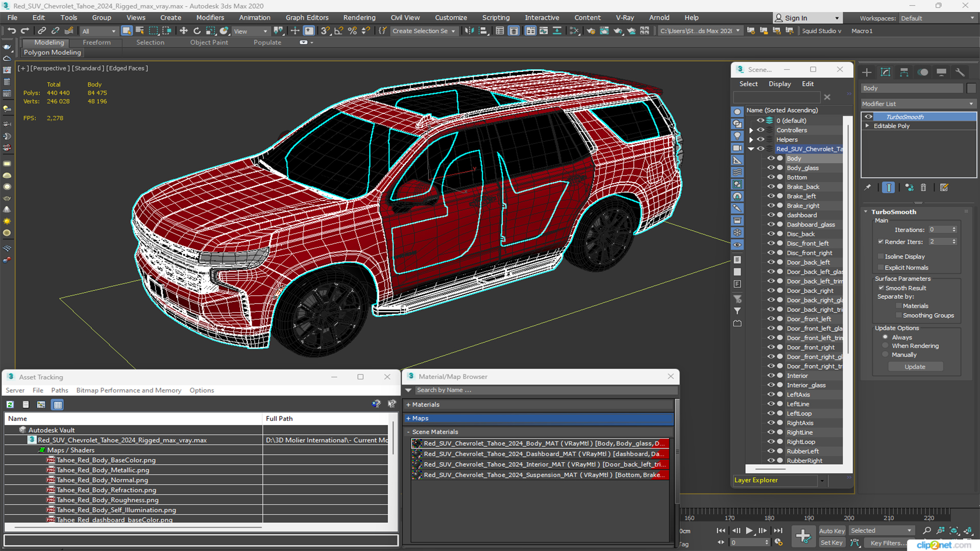980x551 pixels.
Task: Open the Graph Editors menu
Action: tap(307, 17)
